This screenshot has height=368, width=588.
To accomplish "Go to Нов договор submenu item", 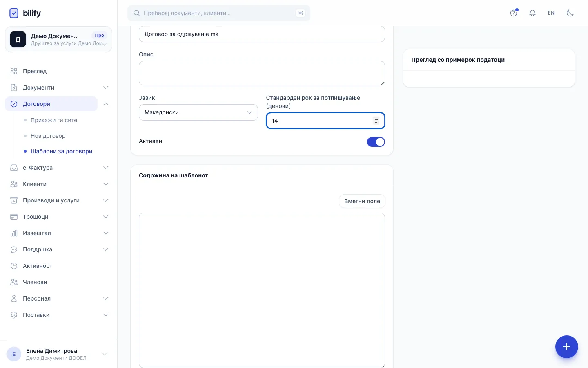I will click(x=48, y=136).
